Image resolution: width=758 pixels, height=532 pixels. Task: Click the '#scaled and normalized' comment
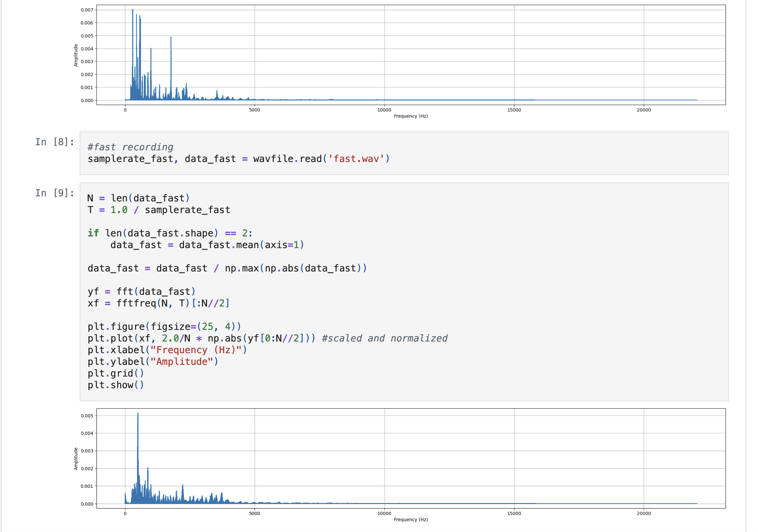[x=385, y=338]
